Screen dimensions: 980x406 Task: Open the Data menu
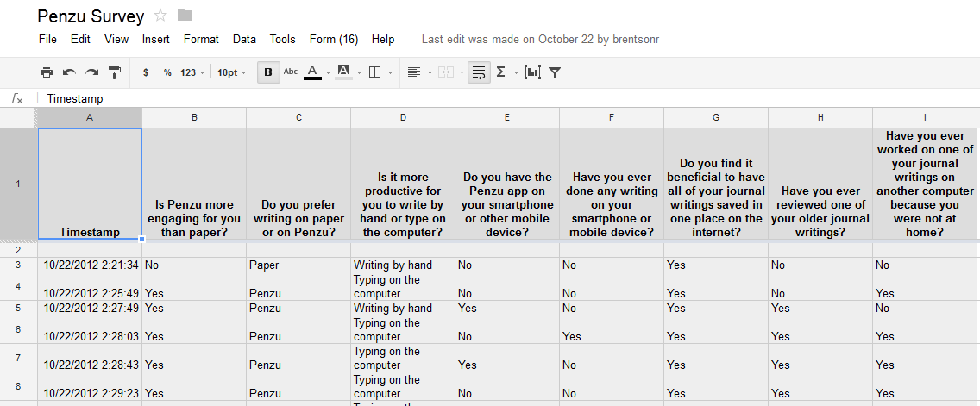pyautogui.click(x=244, y=40)
